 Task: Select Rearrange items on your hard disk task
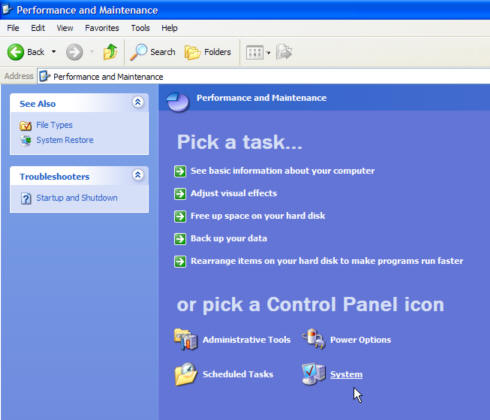(327, 261)
